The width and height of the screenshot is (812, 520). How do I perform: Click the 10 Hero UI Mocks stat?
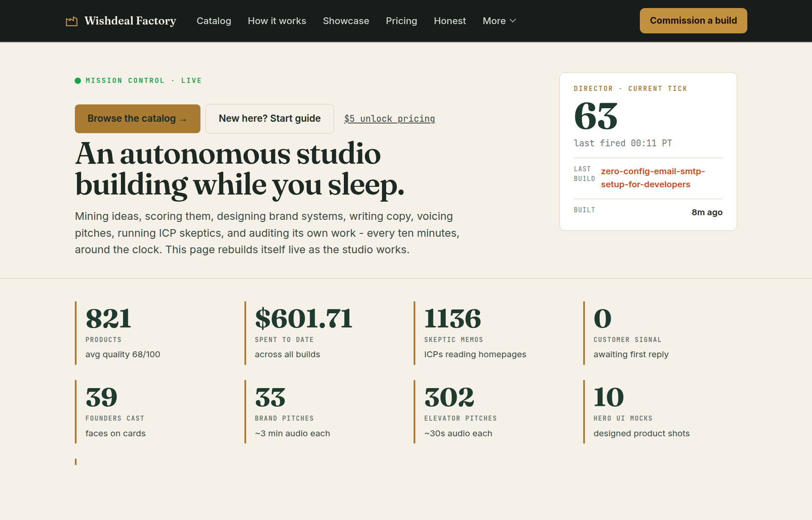click(660, 412)
